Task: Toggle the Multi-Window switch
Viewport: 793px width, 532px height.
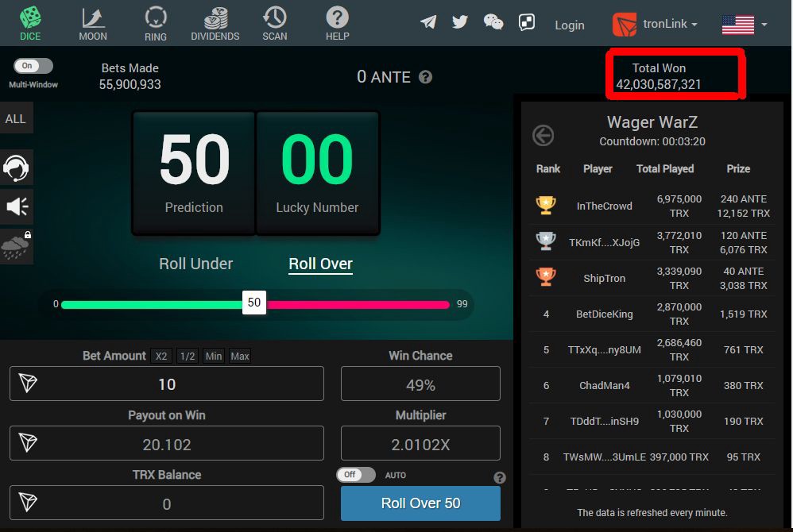Action: [33, 66]
